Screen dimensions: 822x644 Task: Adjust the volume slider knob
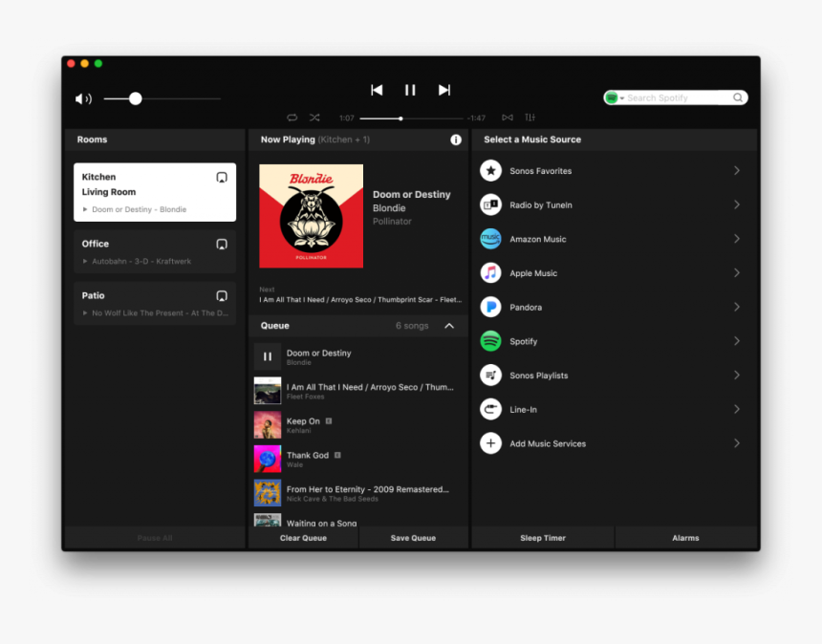coord(136,98)
